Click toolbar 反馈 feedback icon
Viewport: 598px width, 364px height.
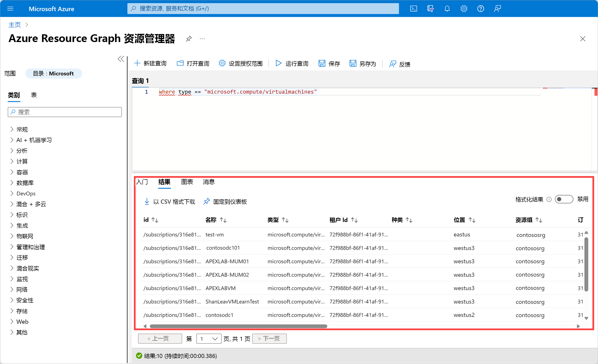[x=393, y=64]
